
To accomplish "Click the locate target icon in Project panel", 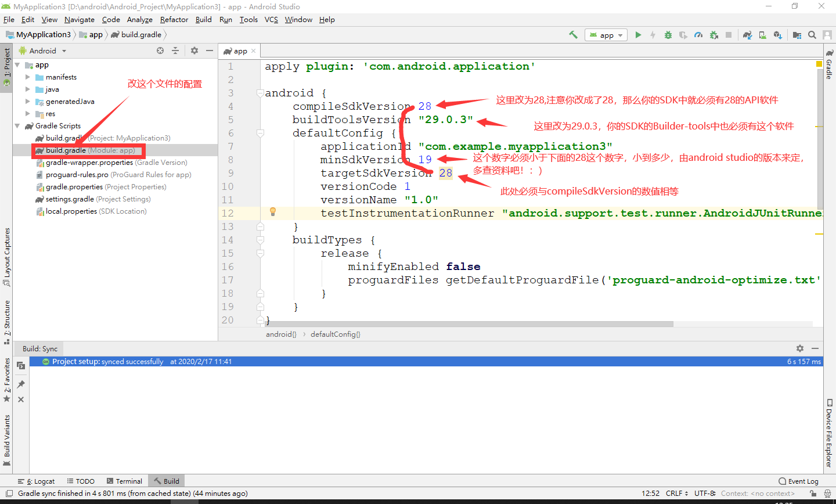I will [160, 51].
